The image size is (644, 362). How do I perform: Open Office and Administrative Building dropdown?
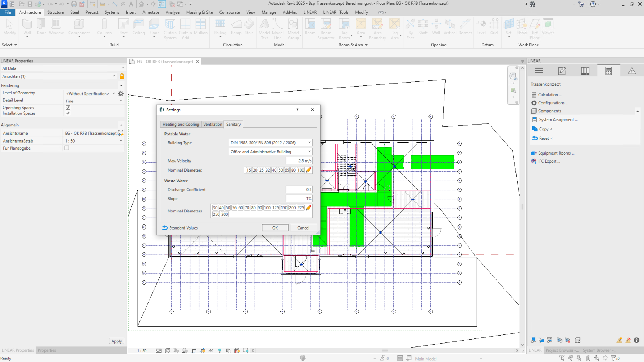pyautogui.click(x=270, y=152)
